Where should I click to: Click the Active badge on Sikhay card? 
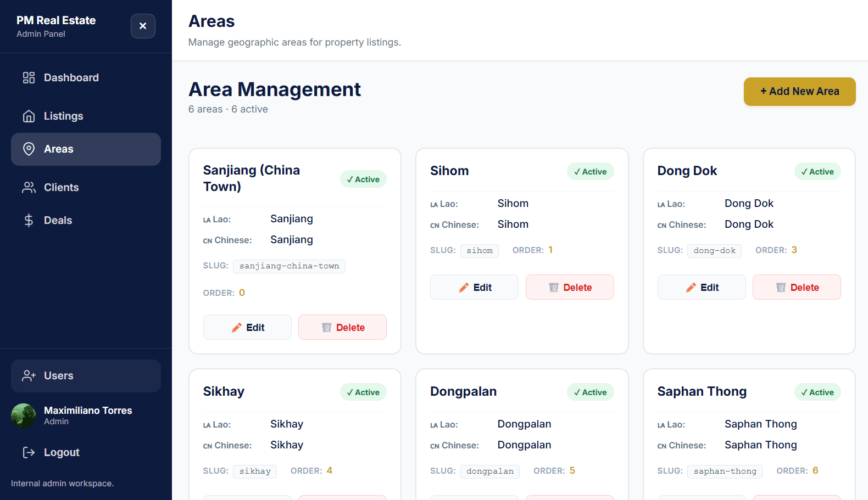[363, 392]
